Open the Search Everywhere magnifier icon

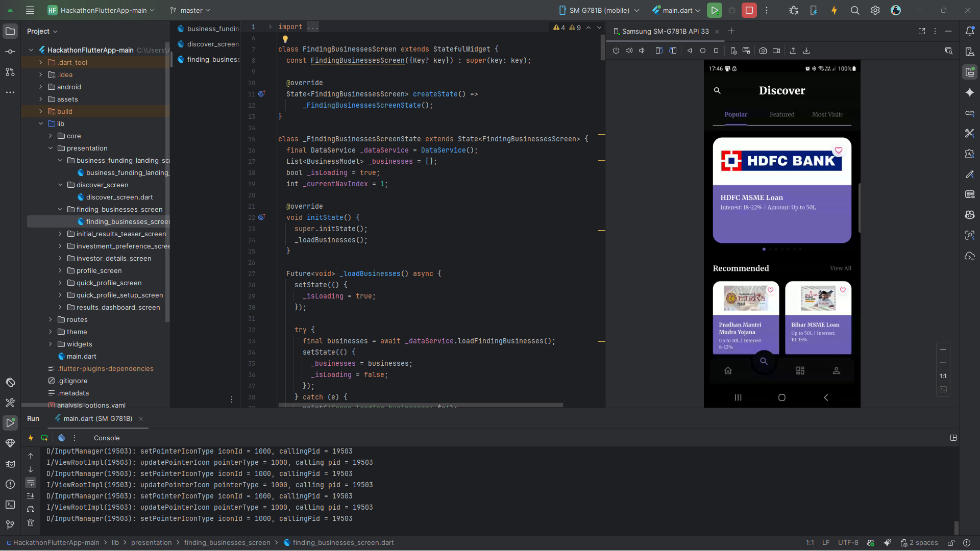(x=855, y=10)
